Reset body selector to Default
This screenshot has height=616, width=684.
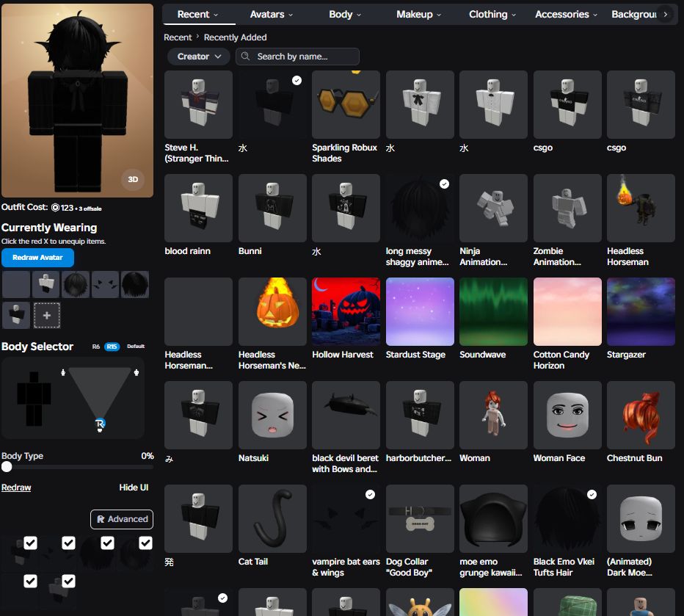[x=136, y=347]
